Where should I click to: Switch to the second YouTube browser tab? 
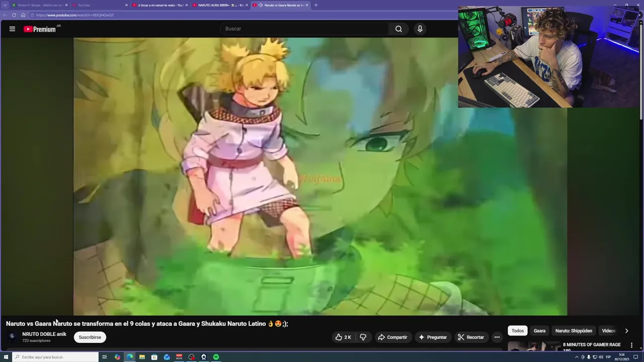click(x=99, y=5)
